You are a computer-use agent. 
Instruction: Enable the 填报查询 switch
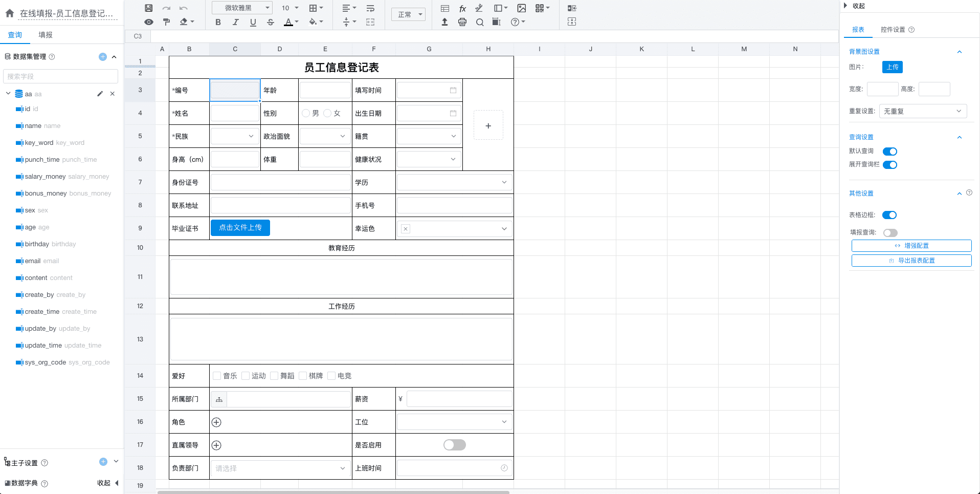890,233
